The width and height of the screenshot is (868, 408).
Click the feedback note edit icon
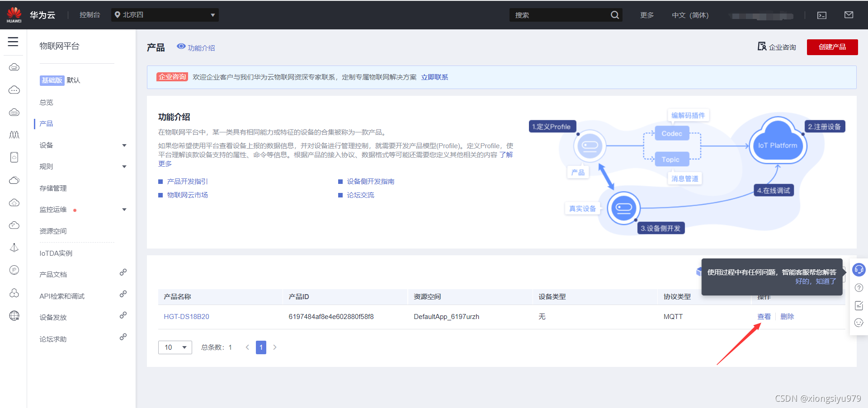[x=859, y=305]
